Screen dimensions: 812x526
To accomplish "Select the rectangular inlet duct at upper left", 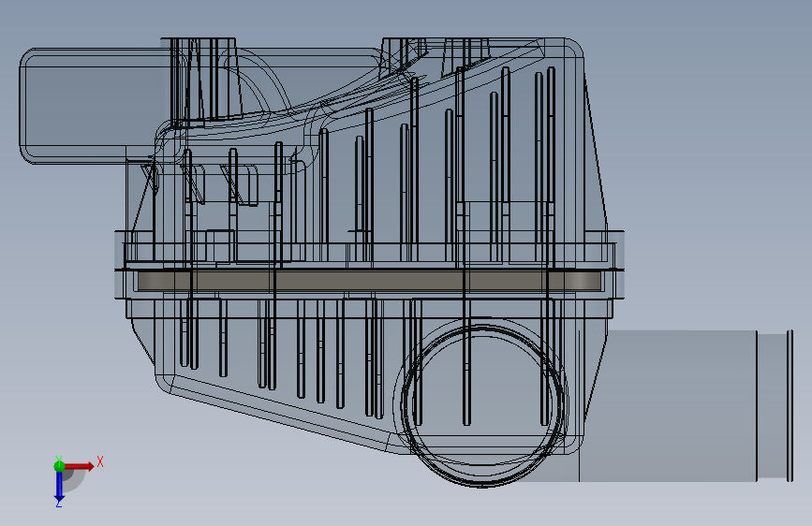I will point(94,106).
